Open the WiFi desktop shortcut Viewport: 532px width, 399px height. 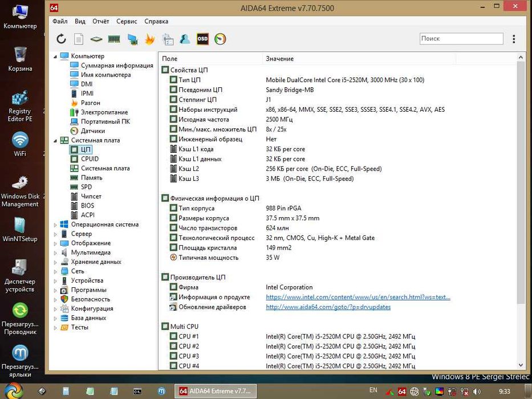(x=20, y=144)
